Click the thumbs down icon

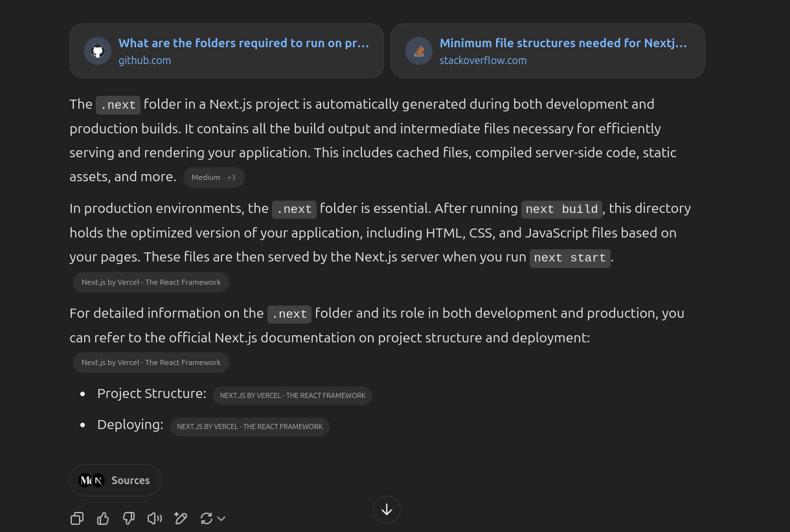(x=129, y=518)
